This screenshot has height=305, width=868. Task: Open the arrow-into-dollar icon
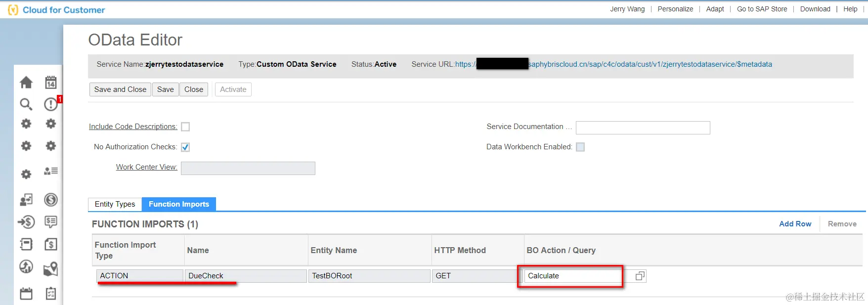pyautogui.click(x=26, y=222)
